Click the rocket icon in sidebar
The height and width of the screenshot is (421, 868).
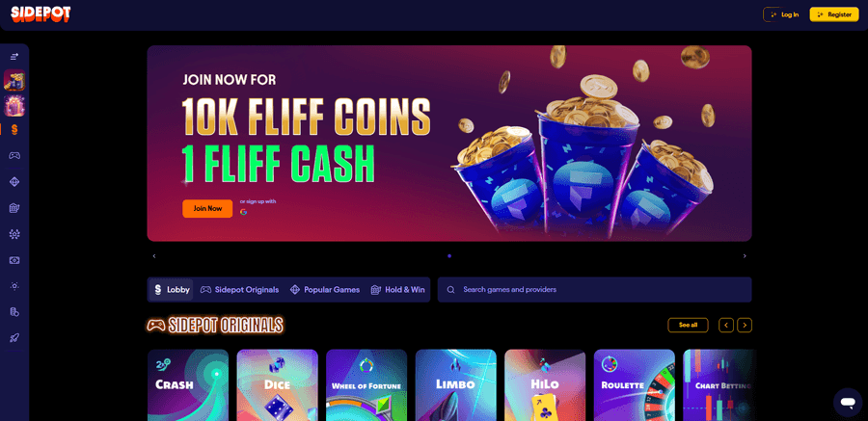tap(14, 338)
